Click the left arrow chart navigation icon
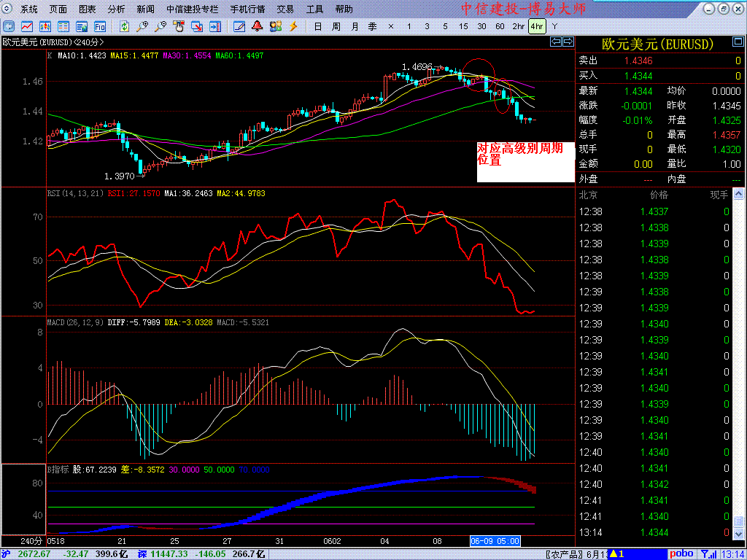The height and width of the screenshot is (560, 747). click(x=555, y=42)
